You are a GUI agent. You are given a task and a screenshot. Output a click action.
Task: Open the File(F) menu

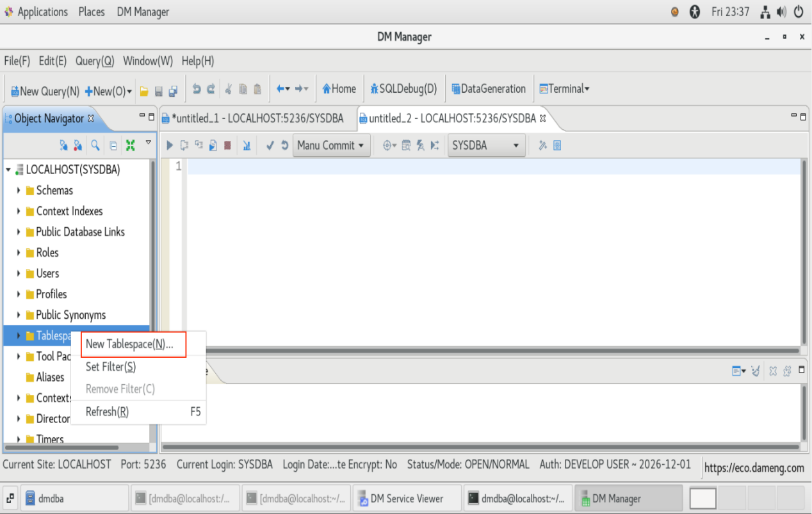pos(17,61)
